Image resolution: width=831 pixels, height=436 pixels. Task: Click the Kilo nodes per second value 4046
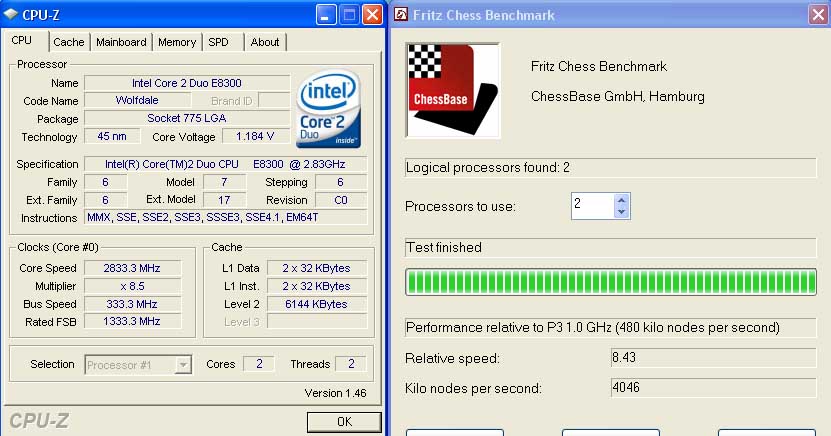click(713, 388)
